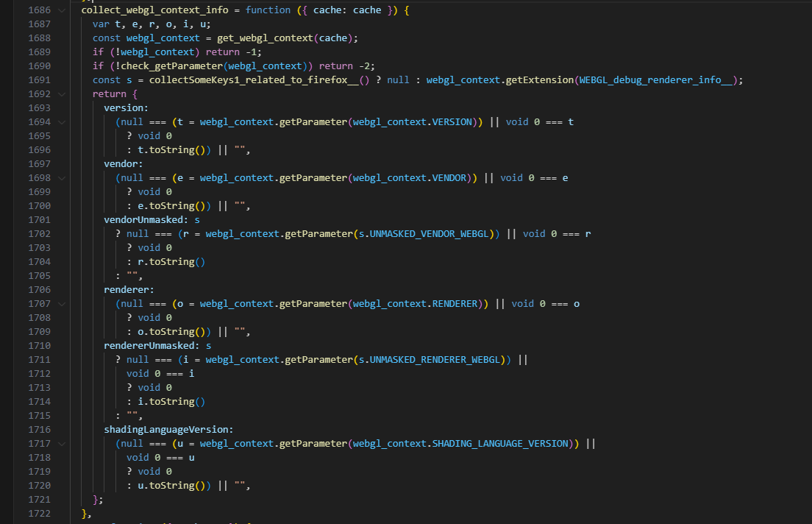Viewport: 812px width, 524px height.
Task: Click the 'function' keyword on line 1686
Action: (268, 10)
